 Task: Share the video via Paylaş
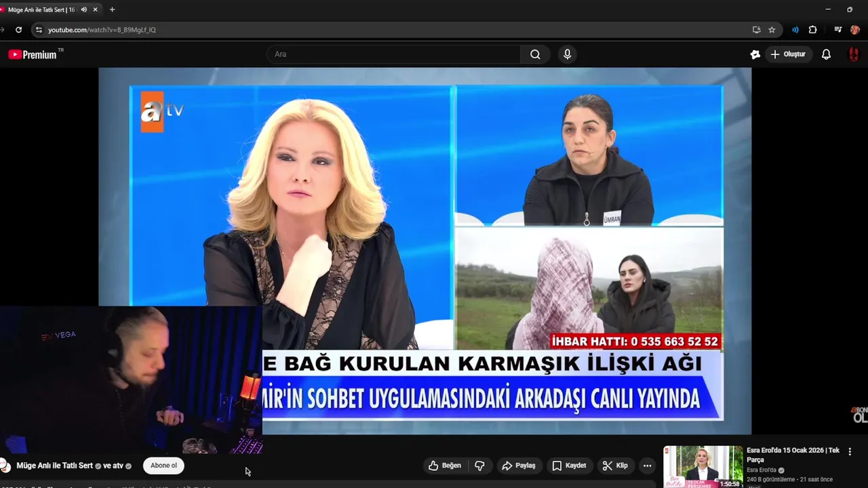(x=519, y=466)
